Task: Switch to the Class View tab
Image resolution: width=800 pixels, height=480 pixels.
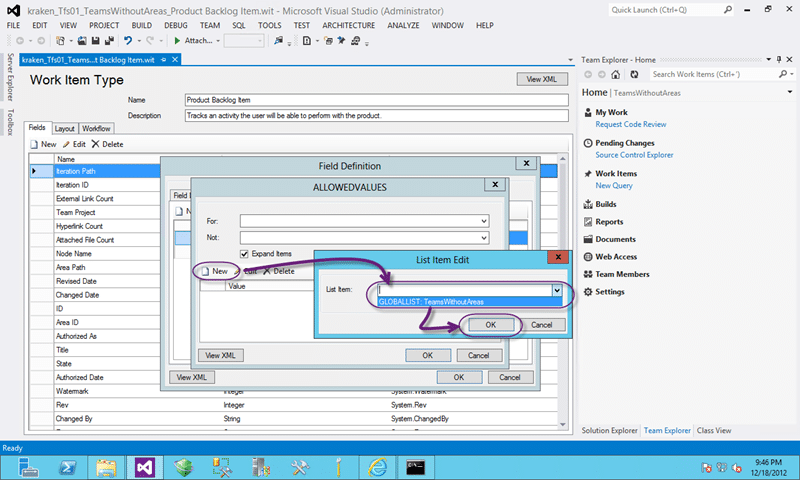Action: point(714,431)
